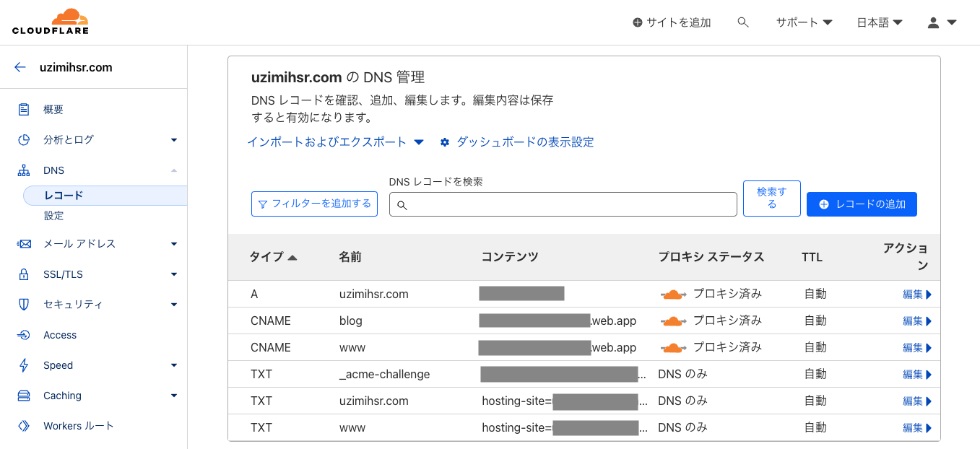The image size is (980, 449).
Task: Toggle proxy cloud for blog CNAME record
Action: coord(673,321)
